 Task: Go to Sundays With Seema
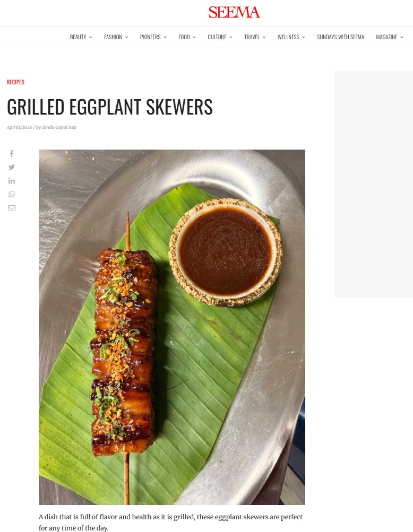(340, 37)
